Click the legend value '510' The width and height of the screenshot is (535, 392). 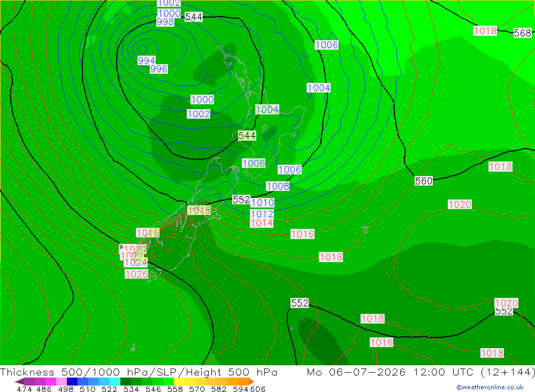[87, 389]
